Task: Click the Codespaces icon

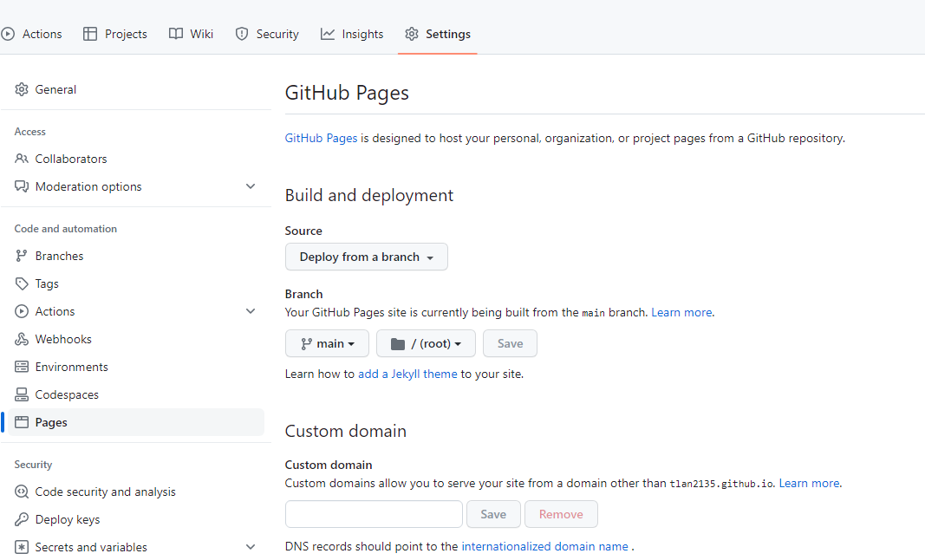Action: click(x=22, y=394)
